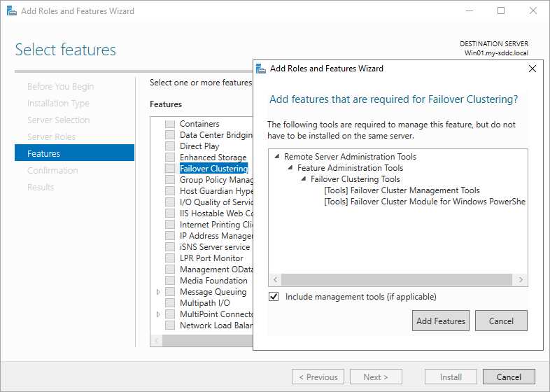Open the Features wizard step
550x392 pixels.
pos(43,153)
